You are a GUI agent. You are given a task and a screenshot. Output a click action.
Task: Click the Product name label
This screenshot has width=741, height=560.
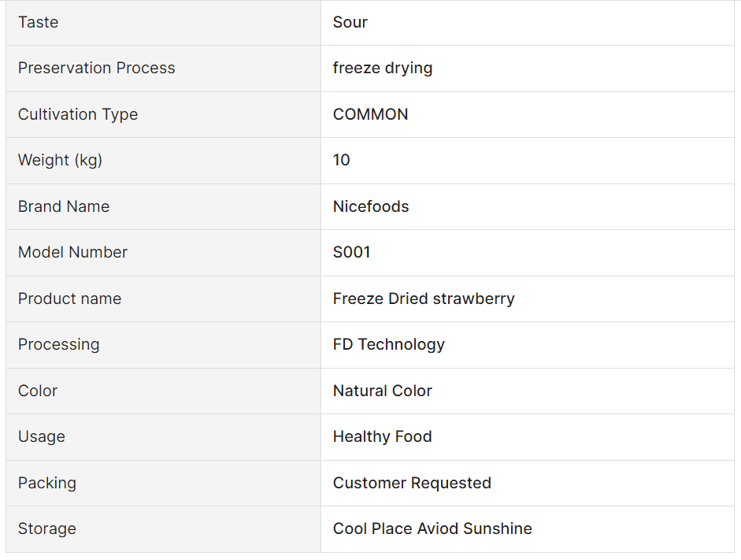[x=69, y=299]
